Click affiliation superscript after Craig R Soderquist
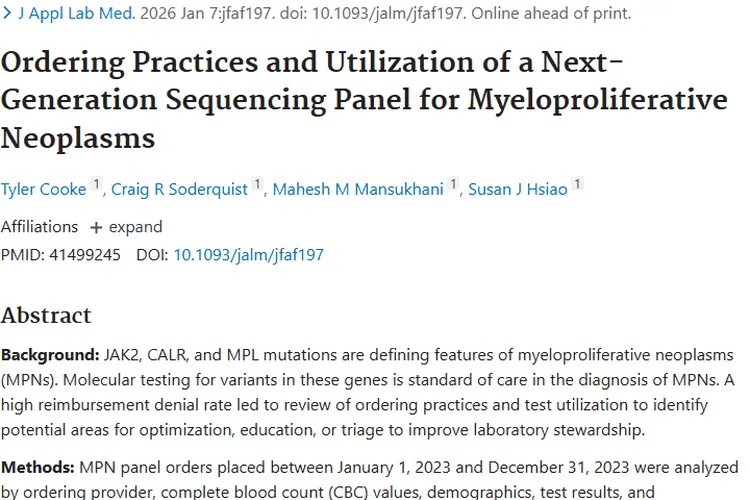 pos(258,185)
